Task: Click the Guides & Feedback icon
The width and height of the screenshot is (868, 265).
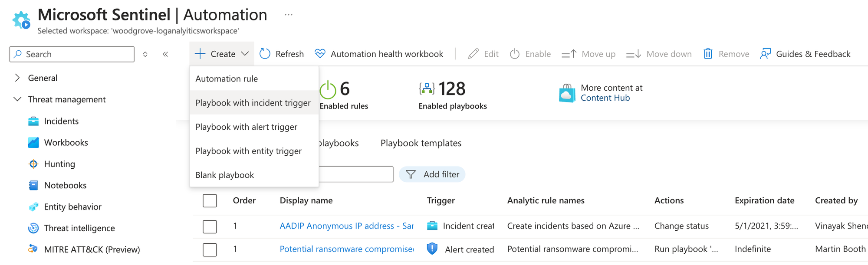Action: [766, 54]
